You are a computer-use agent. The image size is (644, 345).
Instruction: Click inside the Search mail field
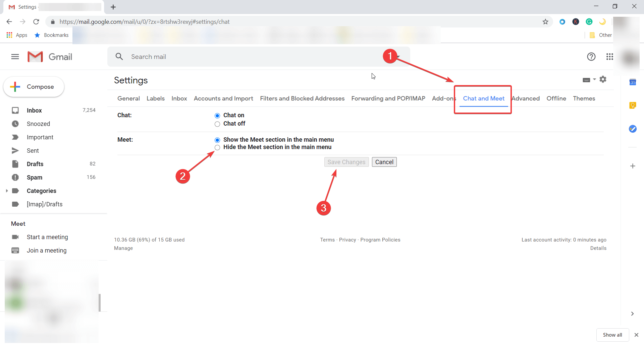click(x=235, y=57)
